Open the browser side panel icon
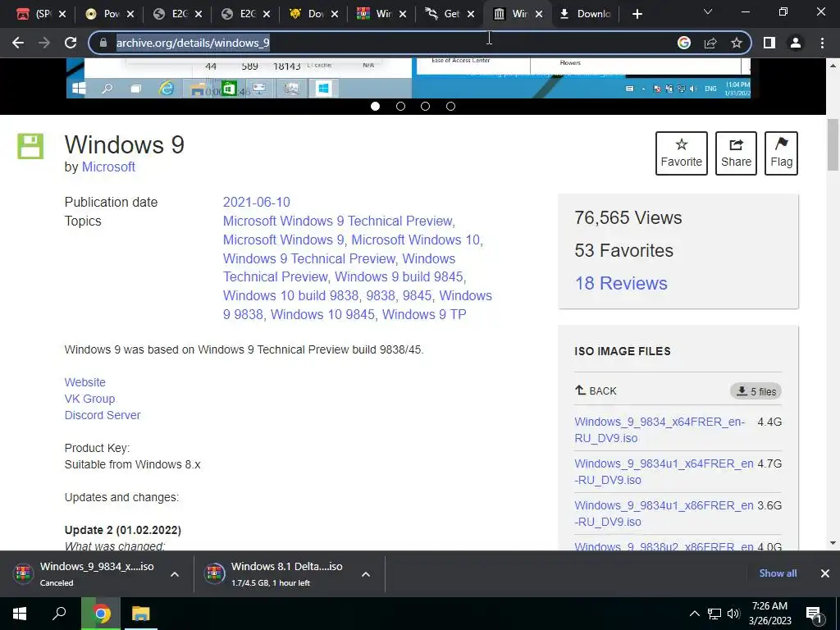The width and height of the screenshot is (840, 630). pyautogui.click(x=769, y=43)
